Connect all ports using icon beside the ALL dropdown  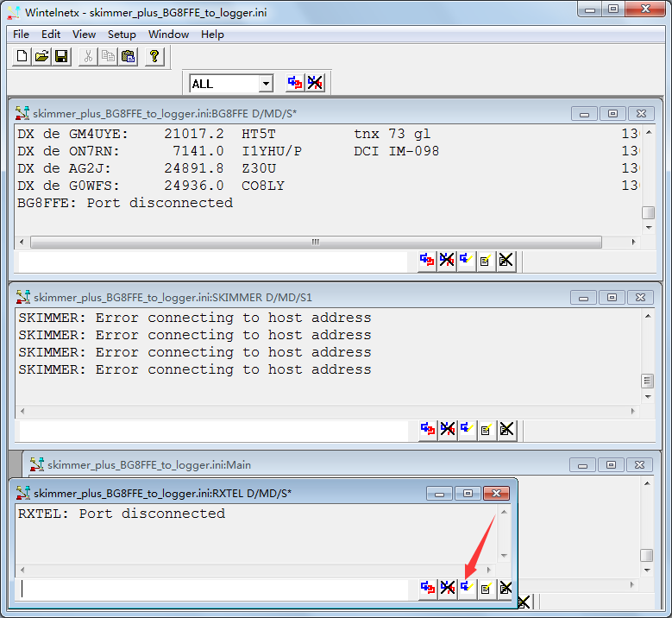coord(295,82)
